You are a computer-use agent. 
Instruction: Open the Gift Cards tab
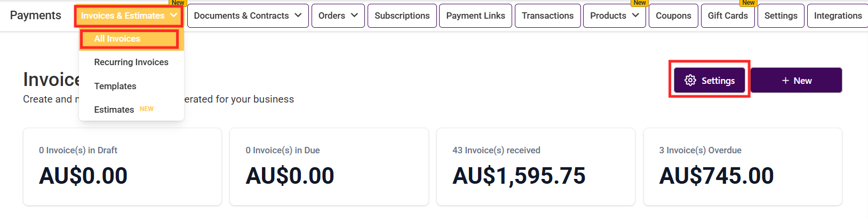tap(728, 15)
